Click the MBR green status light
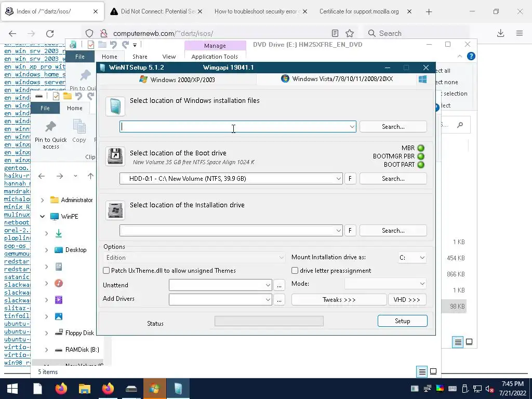532x399 pixels. 421,148
